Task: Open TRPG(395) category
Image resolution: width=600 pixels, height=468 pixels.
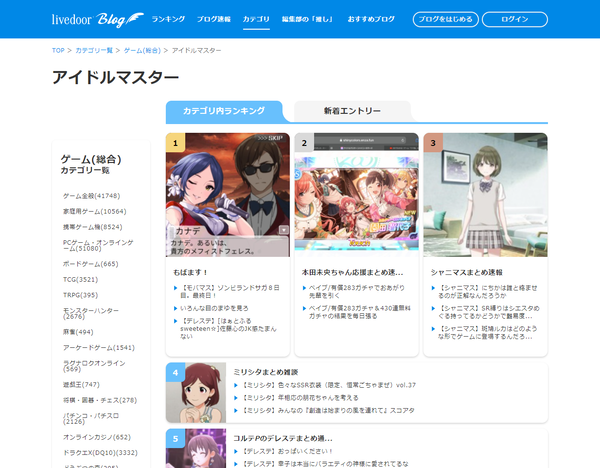Action: coord(80,295)
